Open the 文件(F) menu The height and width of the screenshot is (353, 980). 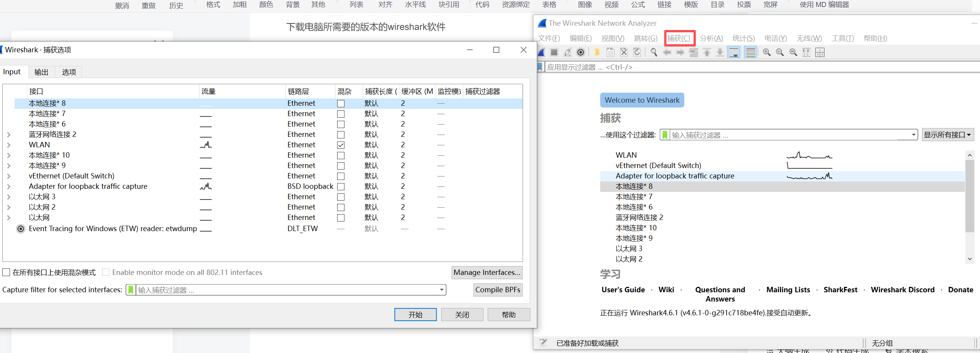point(549,38)
